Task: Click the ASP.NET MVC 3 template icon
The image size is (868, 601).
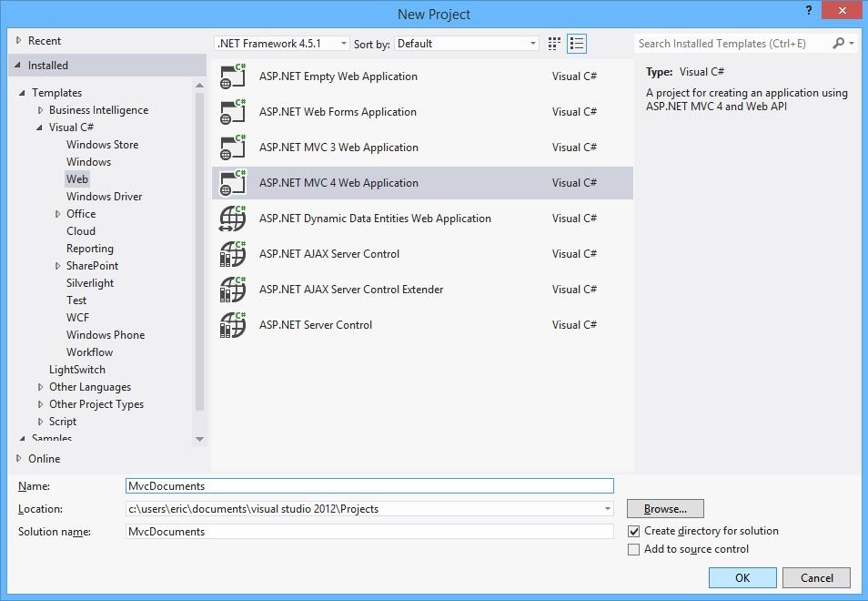Action: tap(233, 148)
